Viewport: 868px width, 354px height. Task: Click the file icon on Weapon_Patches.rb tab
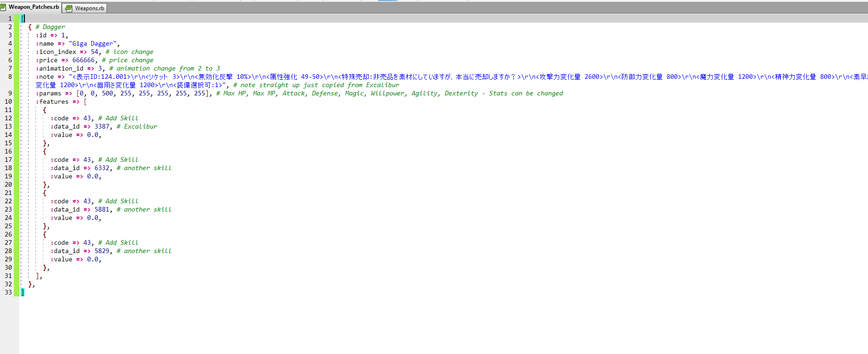tap(3, 7)
